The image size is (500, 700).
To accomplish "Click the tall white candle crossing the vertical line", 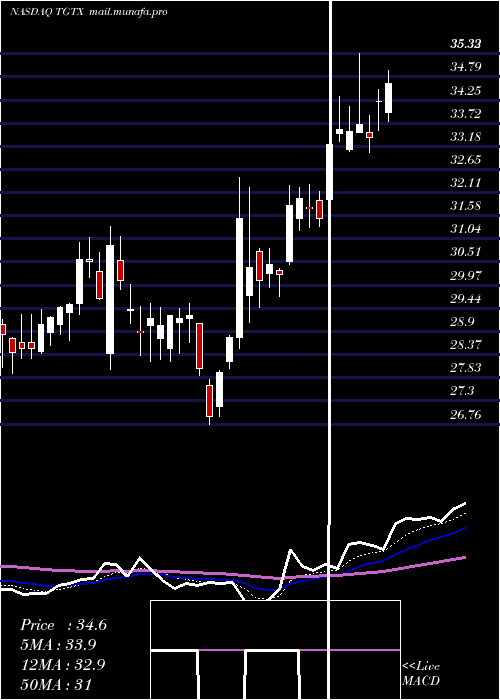I will [330, 172].
